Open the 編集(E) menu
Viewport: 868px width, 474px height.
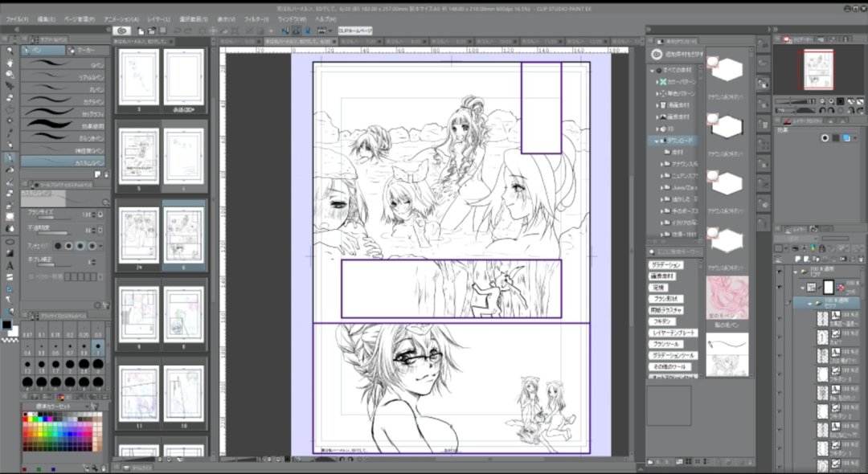click(x=46, y=18)
